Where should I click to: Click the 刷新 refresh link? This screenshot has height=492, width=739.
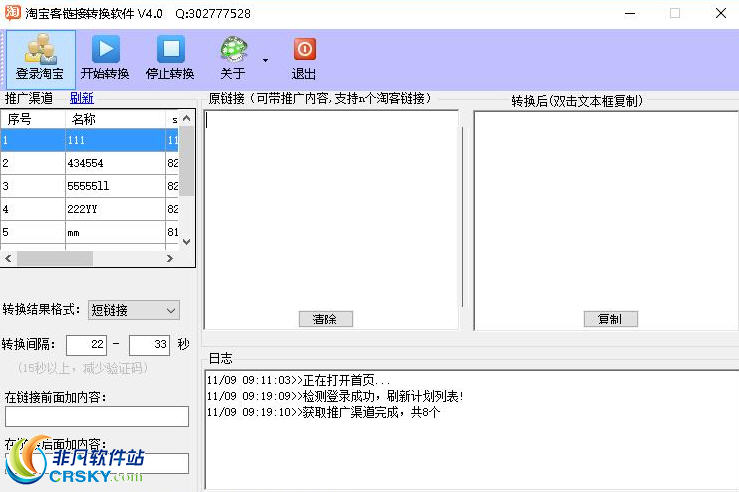(x=82, y=98)
